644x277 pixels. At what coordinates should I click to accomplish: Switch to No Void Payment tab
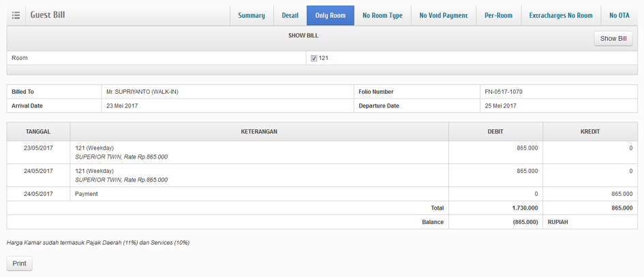[x=443, y=15]
